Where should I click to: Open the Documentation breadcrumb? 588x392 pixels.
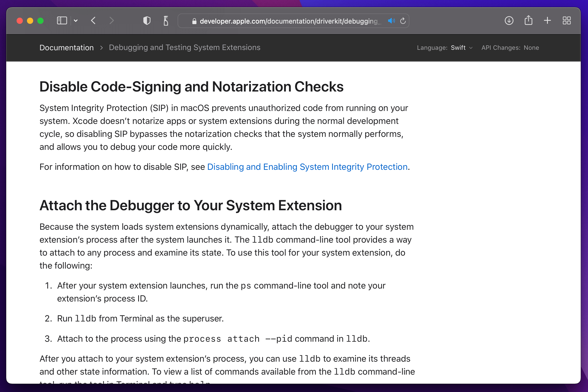67,48
